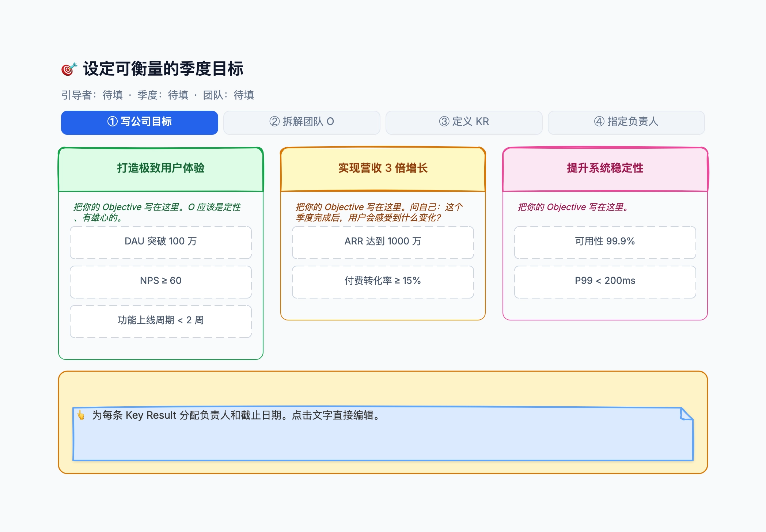Select the DAU 突破 100 万 key result
This screenshot has height=532, width=766.
161,243
